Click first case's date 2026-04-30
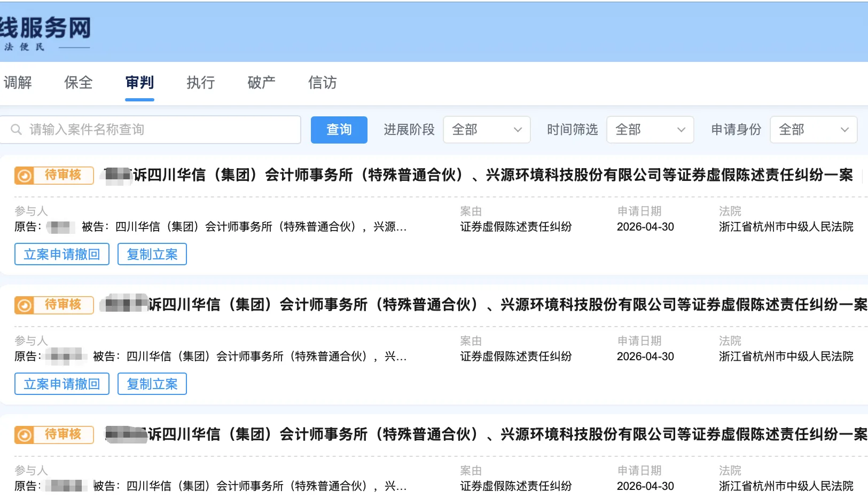Screen dimensions: 868x499 (x=645, y=227)
